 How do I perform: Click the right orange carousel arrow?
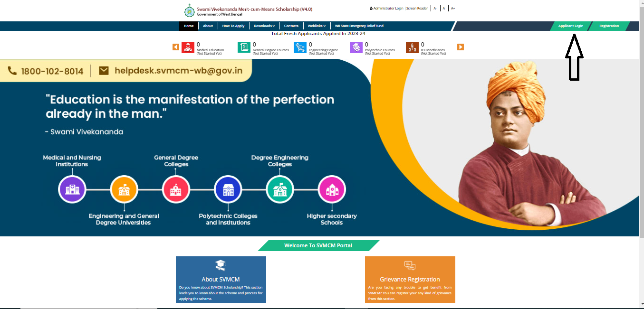coord(460,47)
